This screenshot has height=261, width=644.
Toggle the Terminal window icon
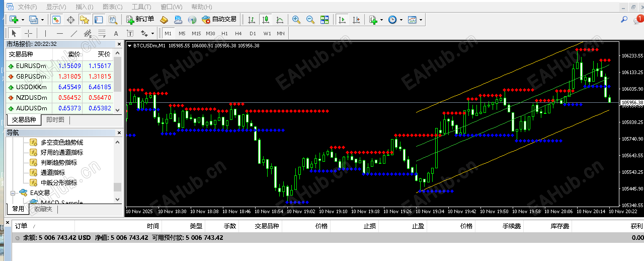(x=99, y=20)
